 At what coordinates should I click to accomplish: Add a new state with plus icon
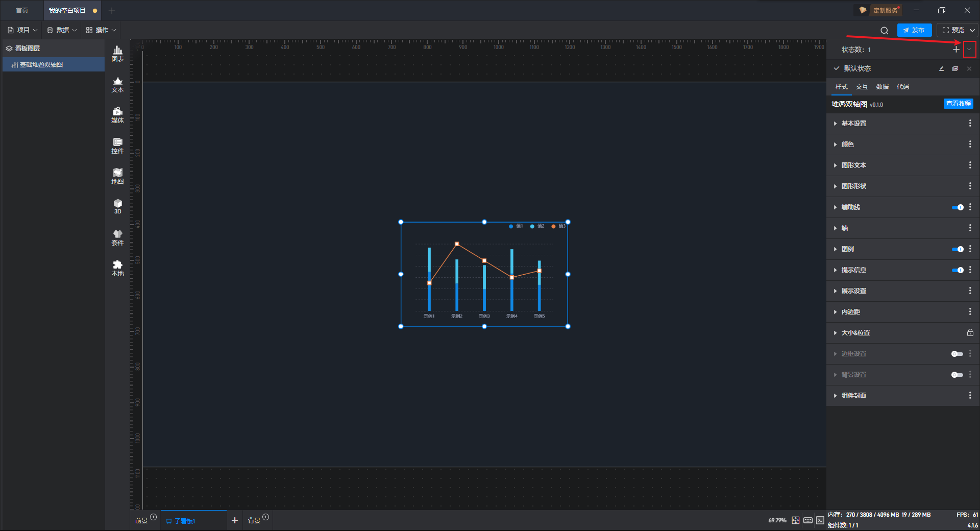click(956, 50)
